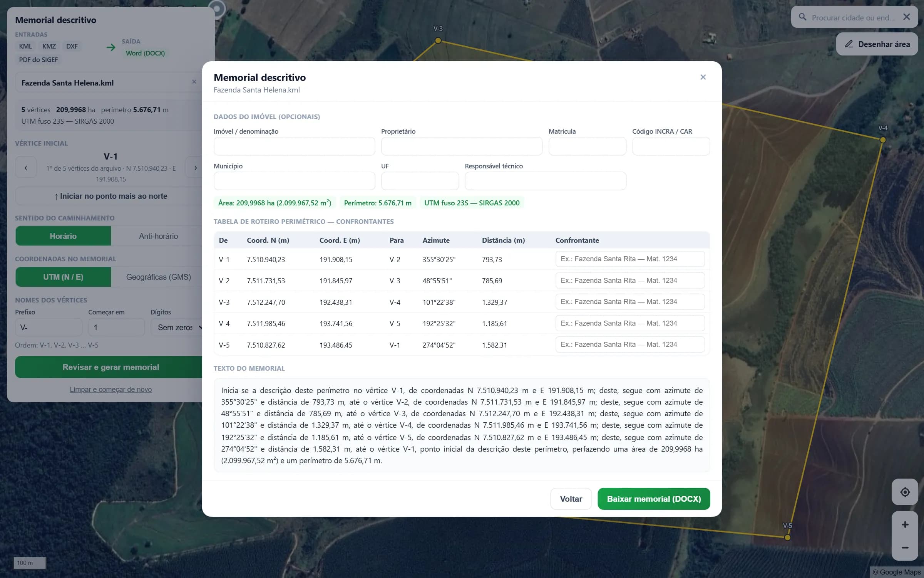Viewport: 924px width, 578px height.
Task: Click the locate-me target icon
Action: click(905, 492)
